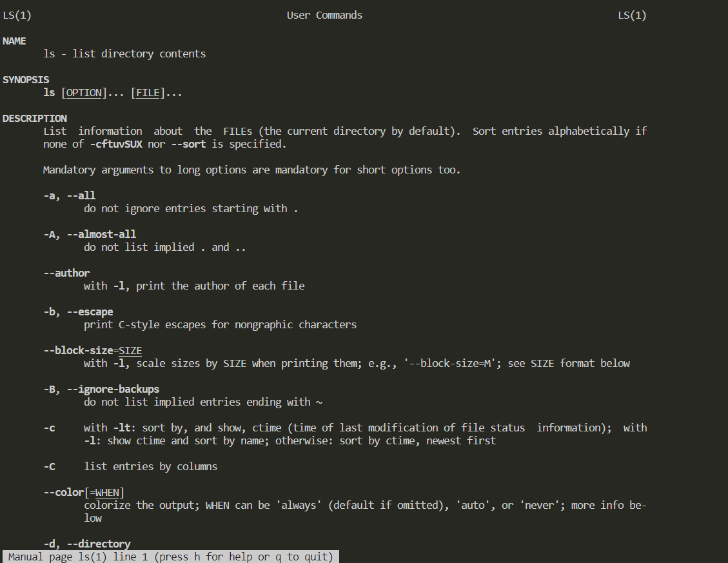Click 'see SIZE format below' text

click(x=569, y=363)
